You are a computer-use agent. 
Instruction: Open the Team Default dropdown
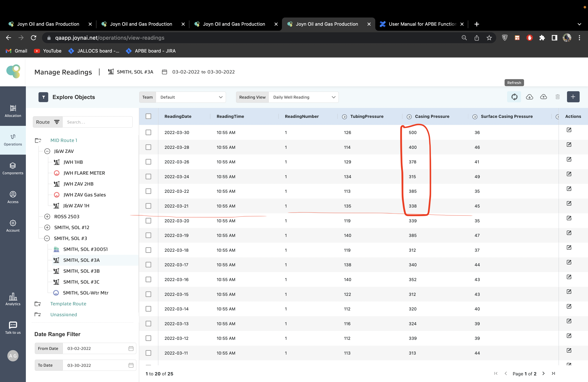[191, 97]
